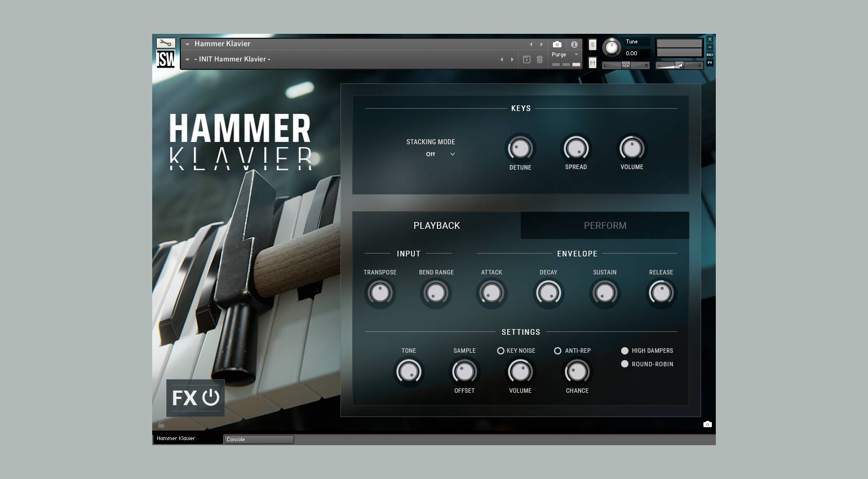Show instrument info icon

tap(574, 44)
